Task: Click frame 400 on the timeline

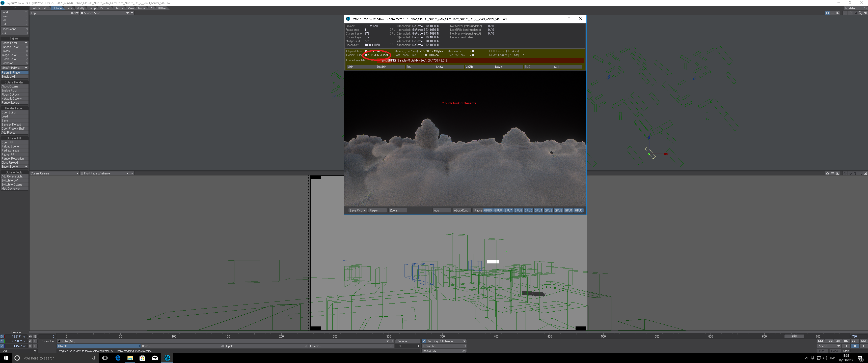Action: [x=496, y=336]
